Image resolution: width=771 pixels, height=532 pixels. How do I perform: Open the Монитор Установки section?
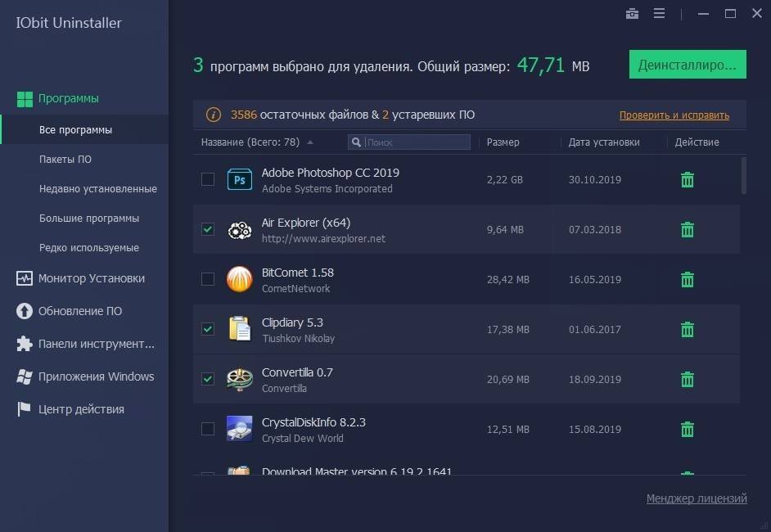point(91,278)
